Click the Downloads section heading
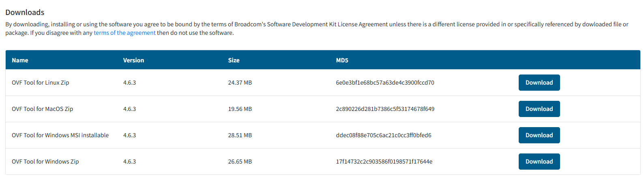The image size is (644, 183). click(25, 12)
